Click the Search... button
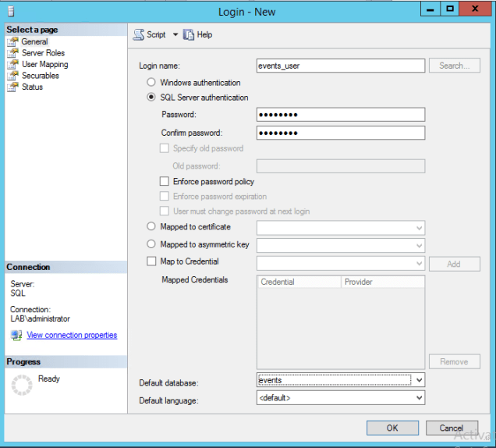Screen dimensions: 496x448 click(x=454, y=66)
